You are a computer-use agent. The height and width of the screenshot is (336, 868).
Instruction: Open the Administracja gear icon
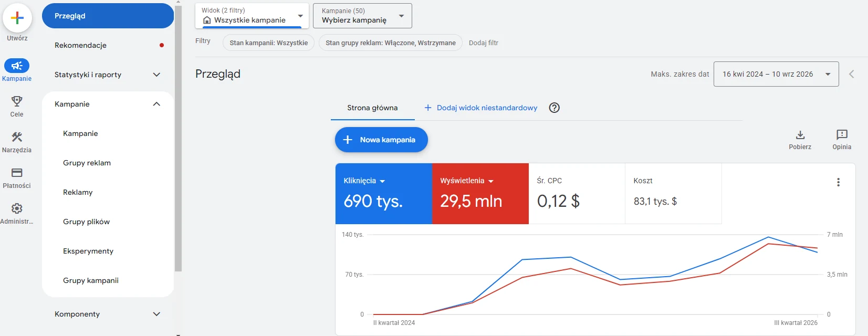coord(17,208)
